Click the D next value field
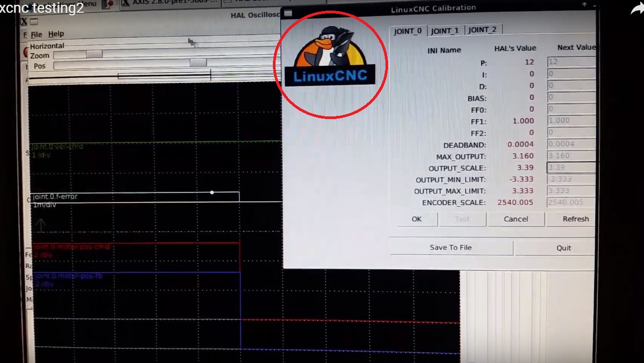Screen dimensions: 644x363 [571, 86]
